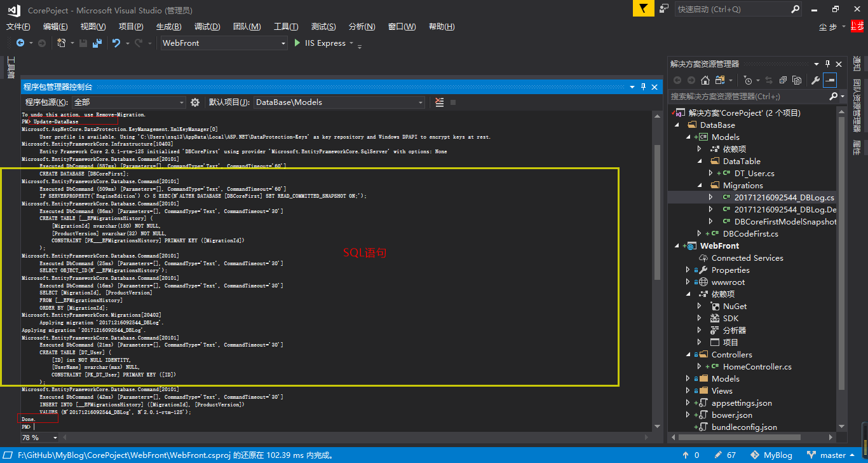
Task: Open the package source dropdown 全部
Action: coord(129,102)
